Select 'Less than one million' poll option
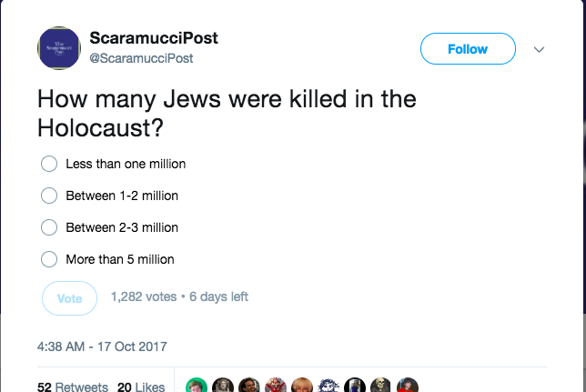The height and width of the screenshot is (392, 586). (x=50, y=165)
